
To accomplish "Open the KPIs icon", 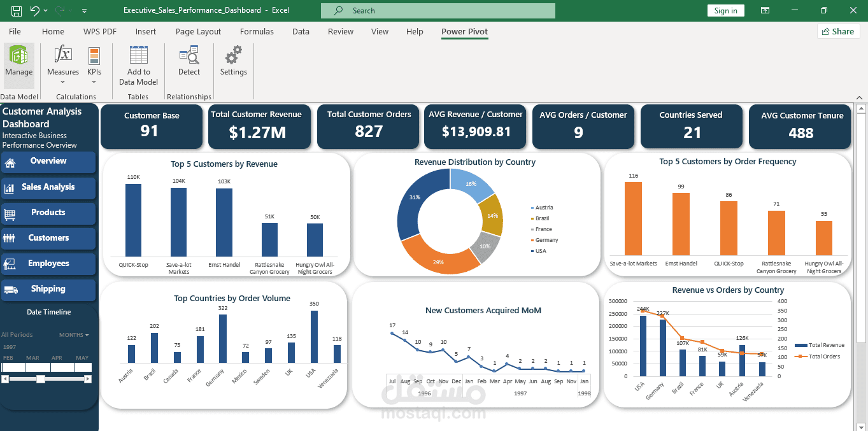I will pos(94,56).
